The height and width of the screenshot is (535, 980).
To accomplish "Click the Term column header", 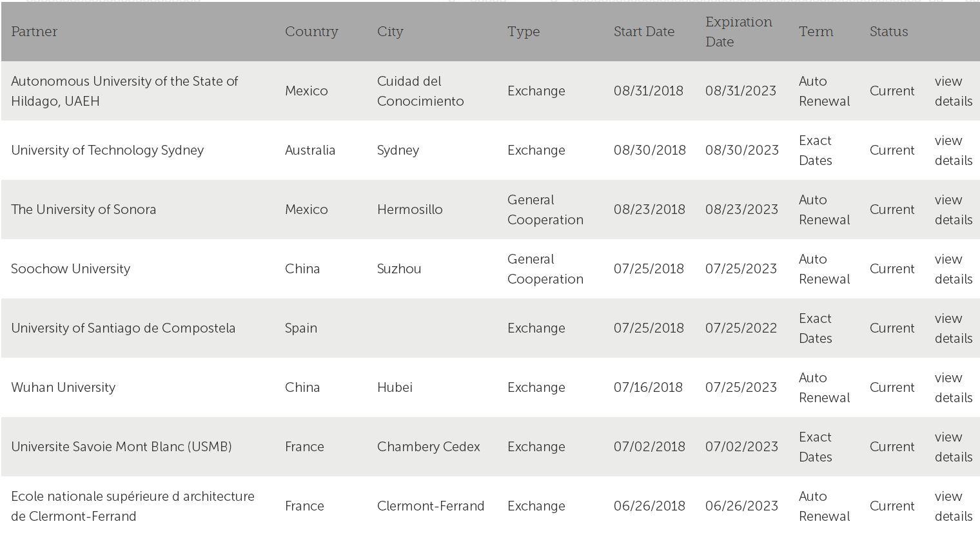I will click(x=816, y=32).
